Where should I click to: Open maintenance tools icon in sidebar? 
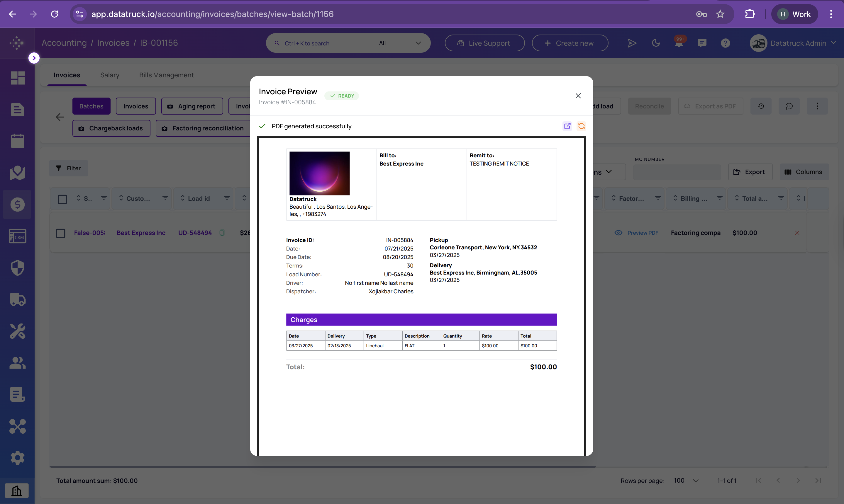(17, 331)
